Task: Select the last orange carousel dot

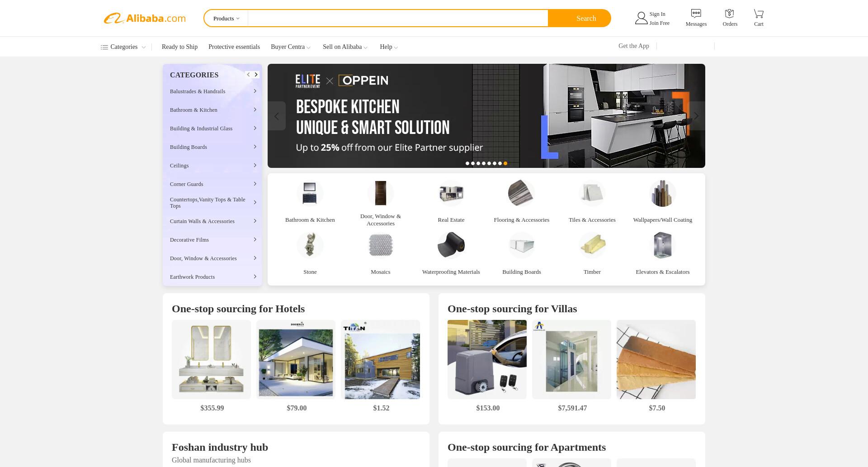Action: (505, 163)
